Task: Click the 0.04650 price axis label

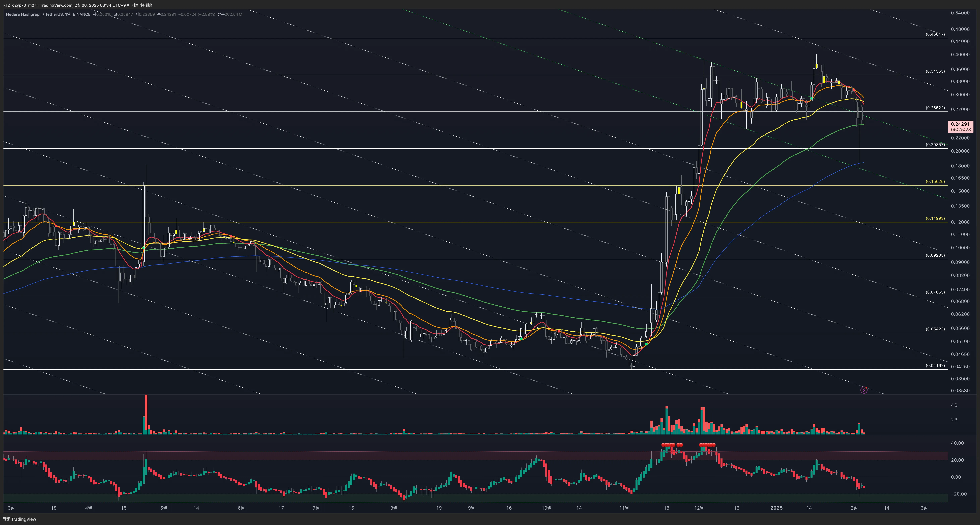Action: coord(960,355)
